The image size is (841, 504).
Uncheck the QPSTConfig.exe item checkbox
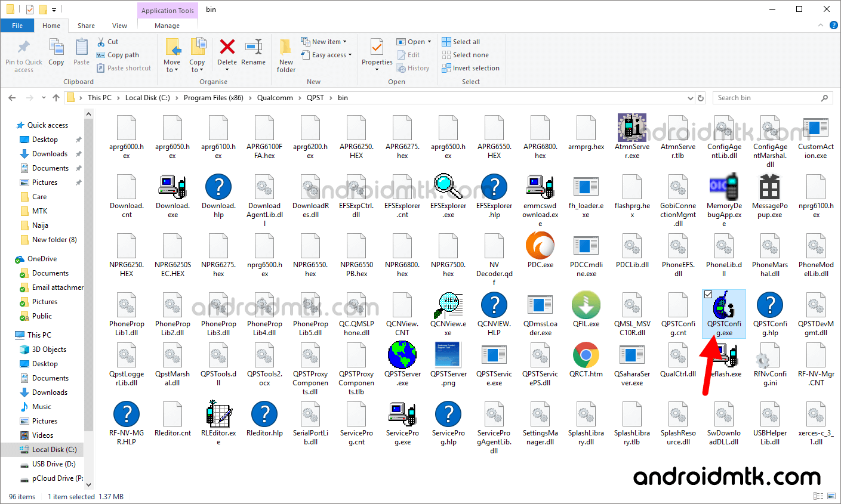point(708,294)
